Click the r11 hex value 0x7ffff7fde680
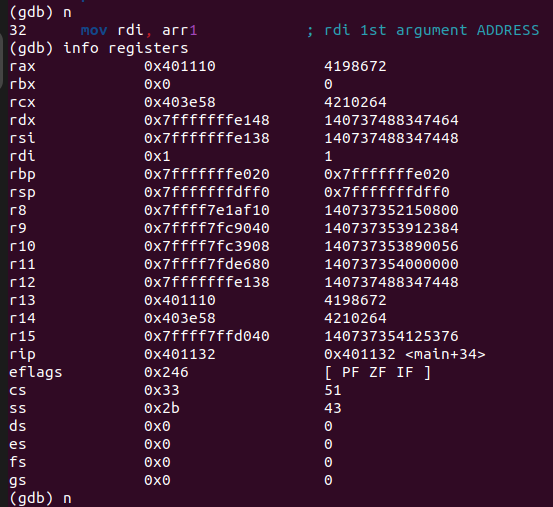Viewport: 553px width, 507px height. (x=207, y=264)
